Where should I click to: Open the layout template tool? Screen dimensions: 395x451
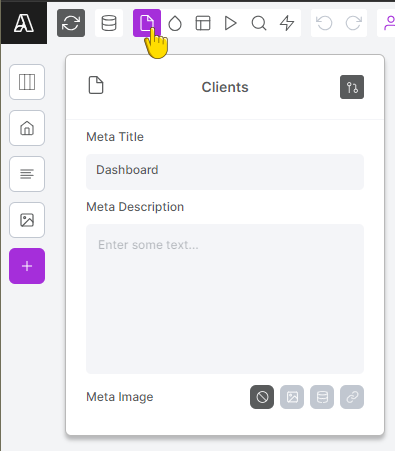pos(203,23)
